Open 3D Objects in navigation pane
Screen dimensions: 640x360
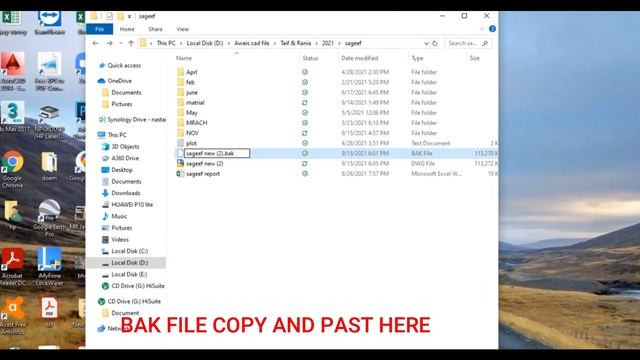pos(125,147)
